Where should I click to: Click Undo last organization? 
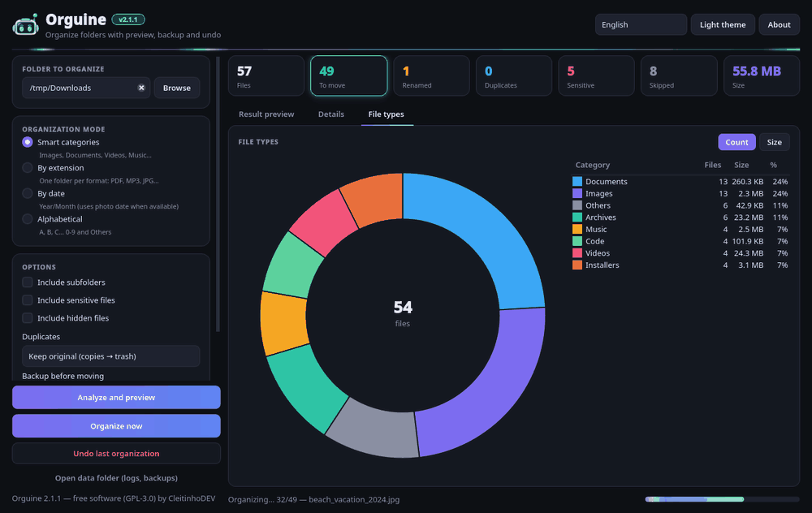[x=116, y=454]
